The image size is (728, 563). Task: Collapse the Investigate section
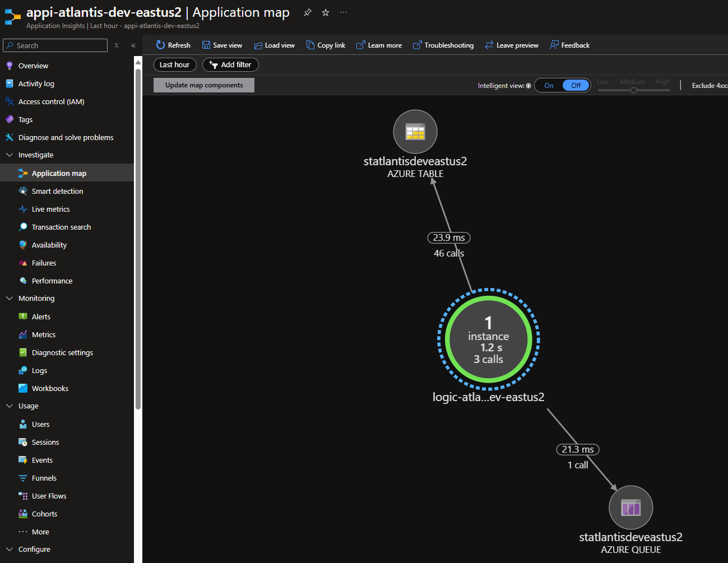(x=10, y=155)
